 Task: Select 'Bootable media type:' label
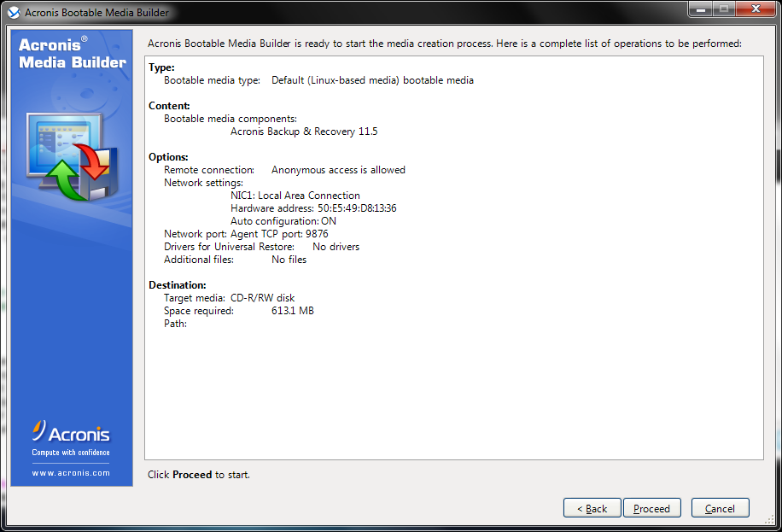pyautogui.click(x=212, y=80)
